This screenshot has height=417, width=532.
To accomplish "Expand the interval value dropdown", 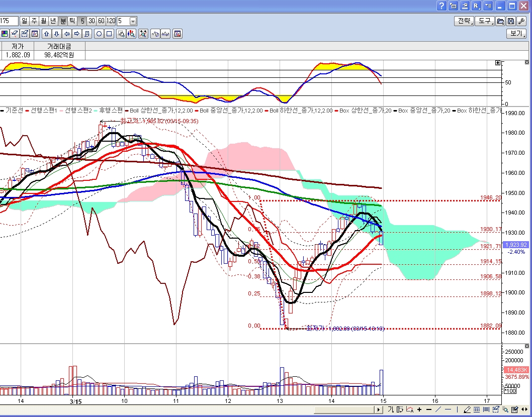I will [x=133, y=21].
